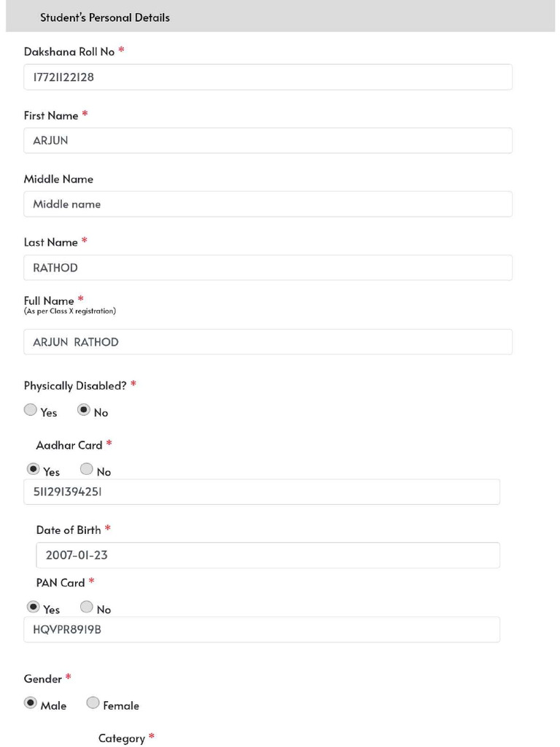This screenshot has height=747, width=560.
Task: Click the Gender field label
Action: (x=43, y=679)
